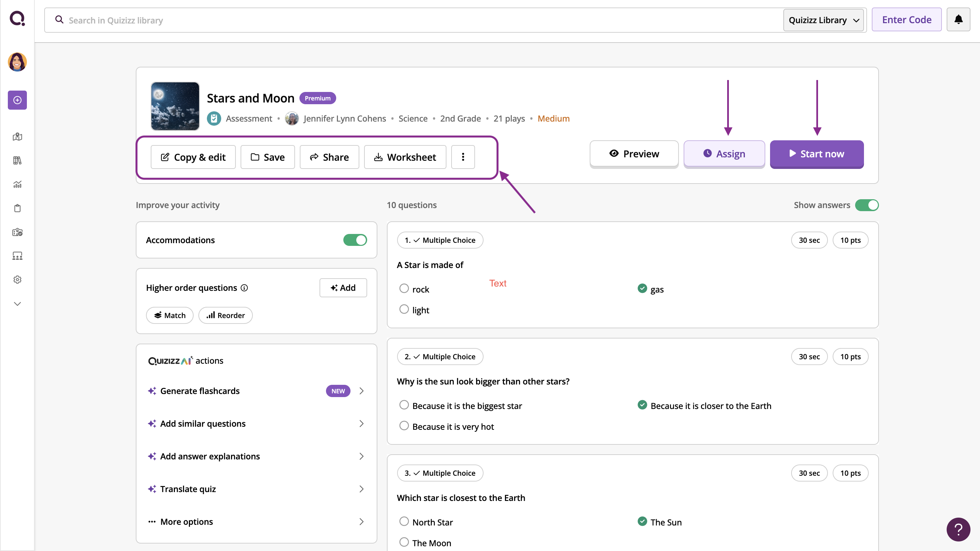Expand Translate quiz chevron
Image resolution: width=980 pixels, height=551 pixels.
(361, 489)
